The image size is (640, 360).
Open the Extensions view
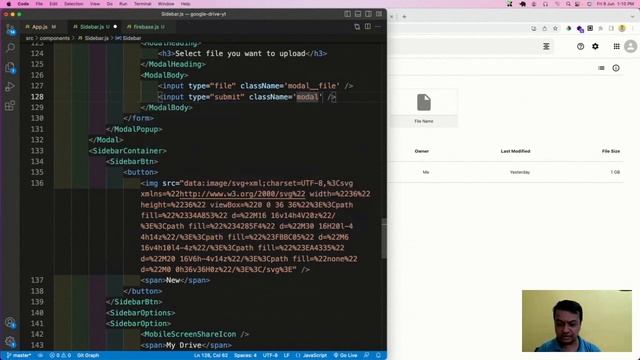(10, 106)
